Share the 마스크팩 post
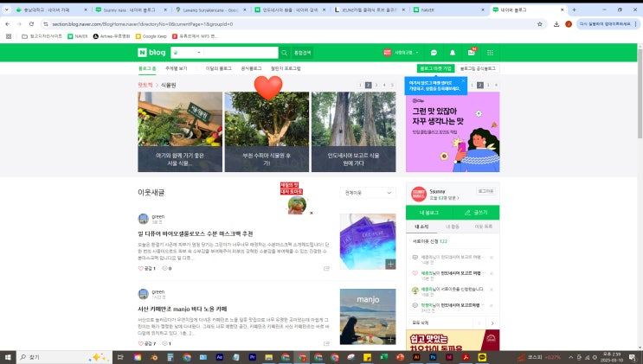Screen dimensions: 643x364 [x=326, y=268]
